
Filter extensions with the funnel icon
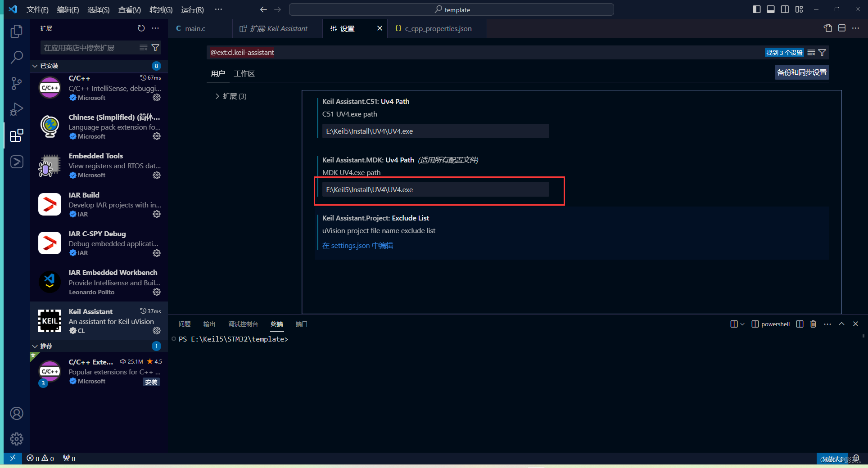tap(155, 48)
